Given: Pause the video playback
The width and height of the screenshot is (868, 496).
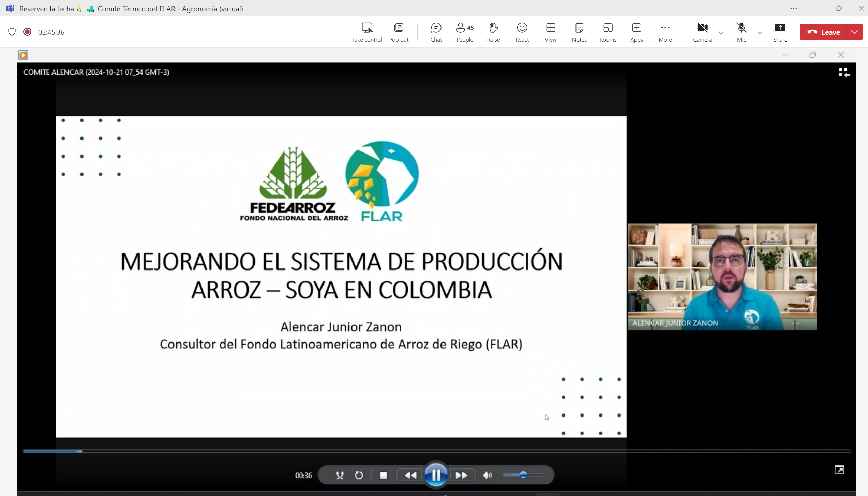Looking at the screenshot, I should (436, 475).
